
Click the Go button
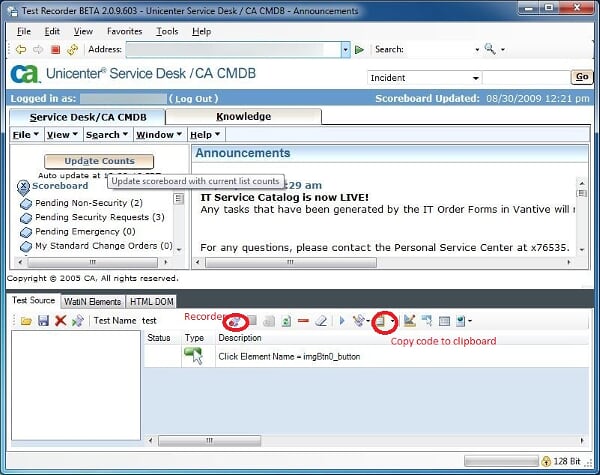click(582, 77)
